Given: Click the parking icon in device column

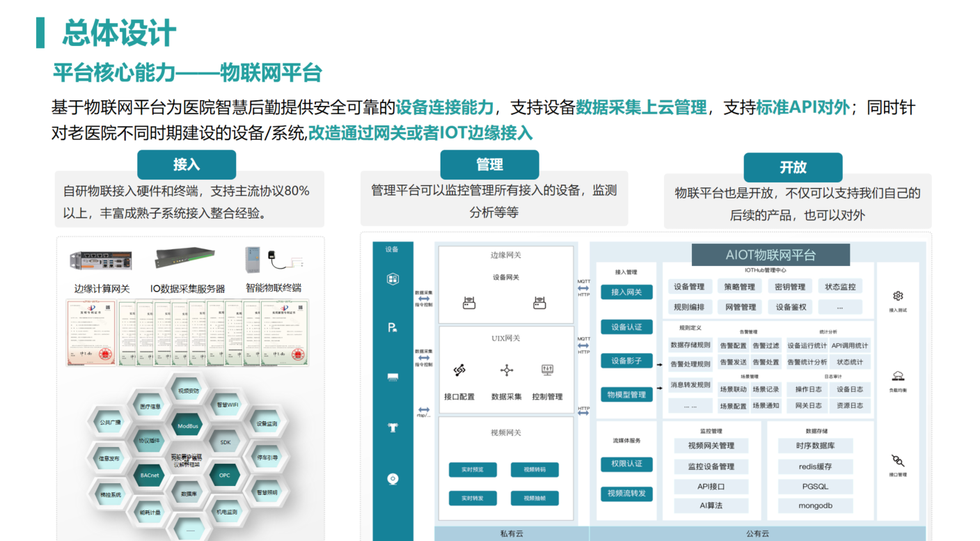Looking at the screenshot, I should [x=393, y=327].
